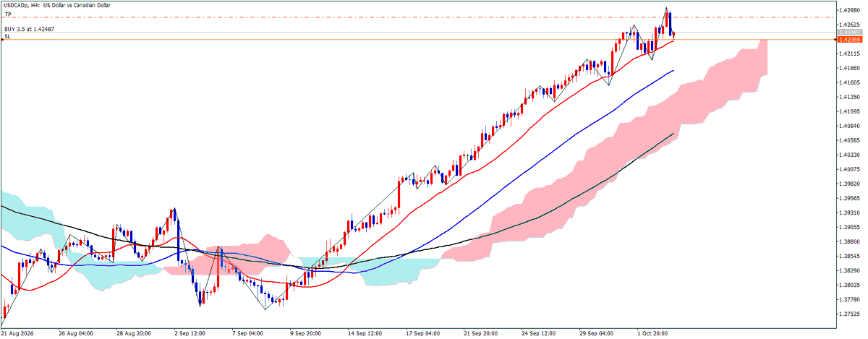Click the 1.41350 price scale value

pos(850,97)
